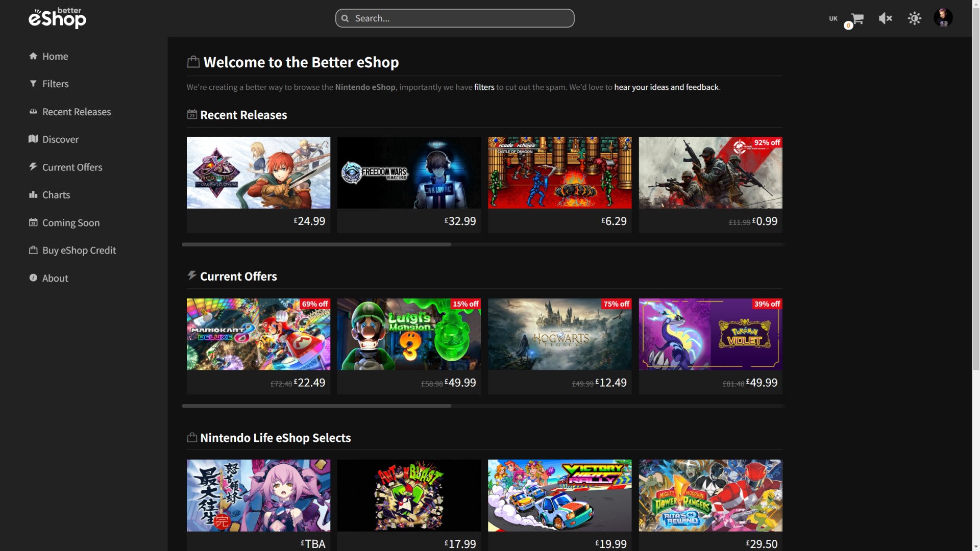Open the user profile avatar
This screenshot has width=980, height=551.
coord(943,18)
